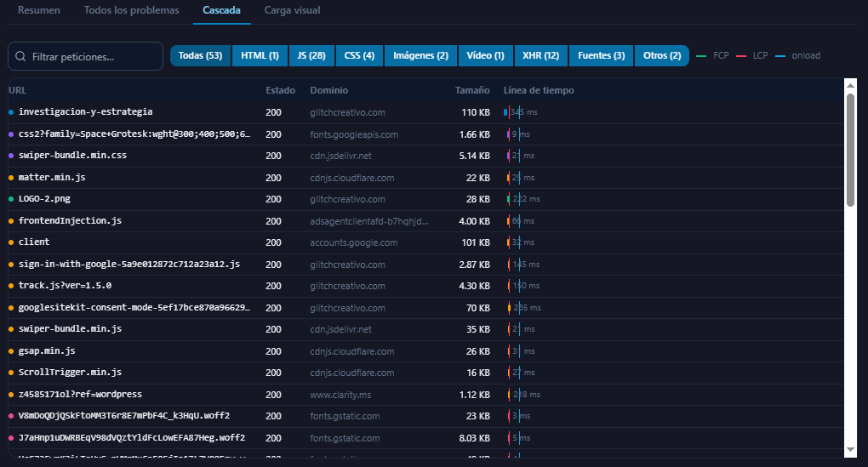Image resolution: width=868 pixels, height=467 pixels.
Task: Select the matter.min.js request
Action: (x=426, y=178)
